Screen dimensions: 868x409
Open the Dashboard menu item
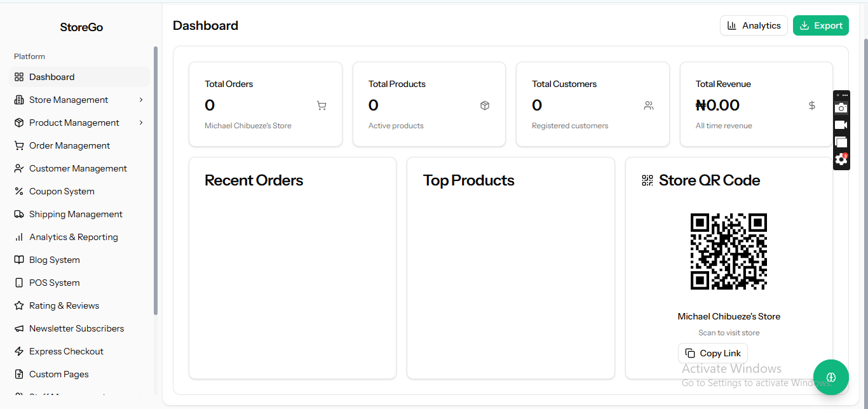79,77
